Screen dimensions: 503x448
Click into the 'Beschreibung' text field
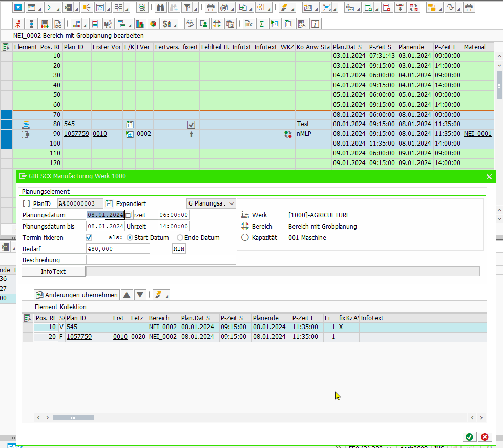click(x=161, y=260)
